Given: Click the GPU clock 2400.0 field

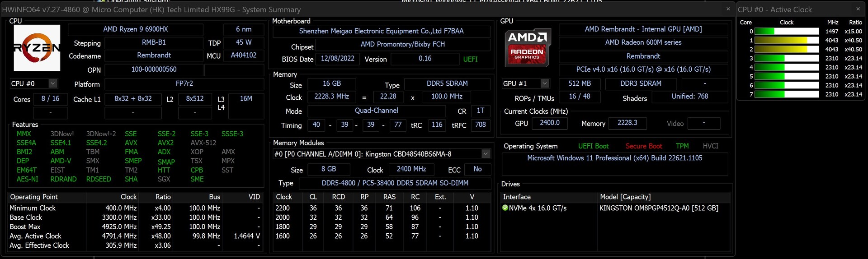Looking at the screenshot, I should (x=550, y=123).
